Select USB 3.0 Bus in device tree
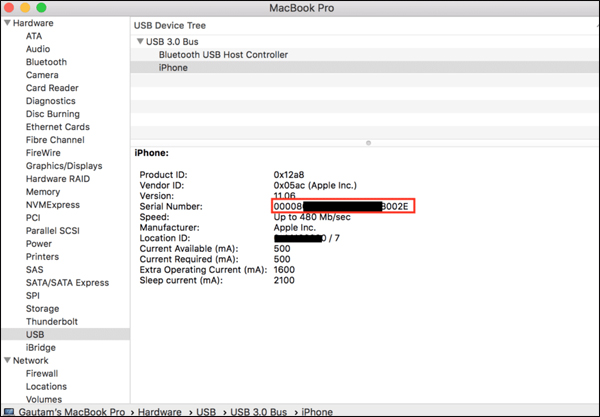This screenshot has width=600, height=417. pos(172,42)
